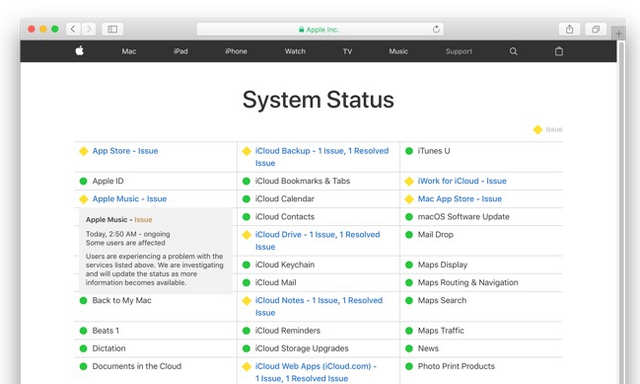Add a new tab with plus button

point(618,33)
